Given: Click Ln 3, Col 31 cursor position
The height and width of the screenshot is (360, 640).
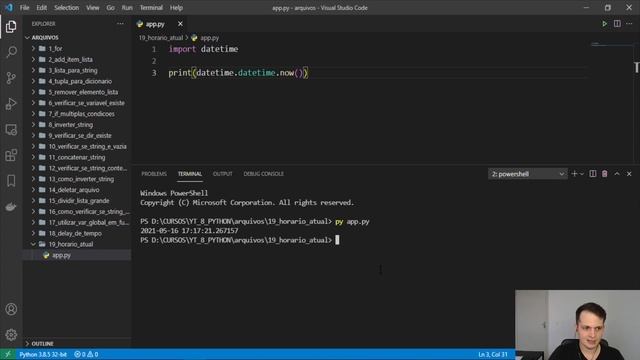Looking at the screenshot, I should [x=493, y=354].
